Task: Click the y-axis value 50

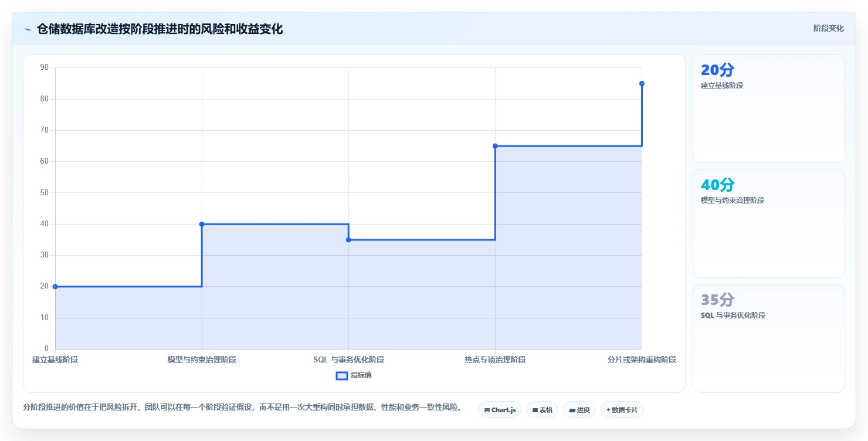Action: (44, 192)
